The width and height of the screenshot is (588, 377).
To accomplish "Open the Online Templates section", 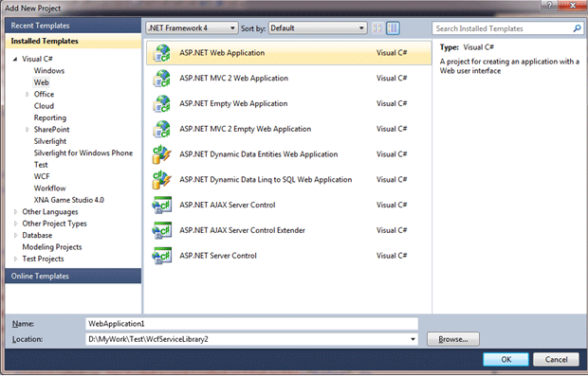I will [x=73, y=276].
